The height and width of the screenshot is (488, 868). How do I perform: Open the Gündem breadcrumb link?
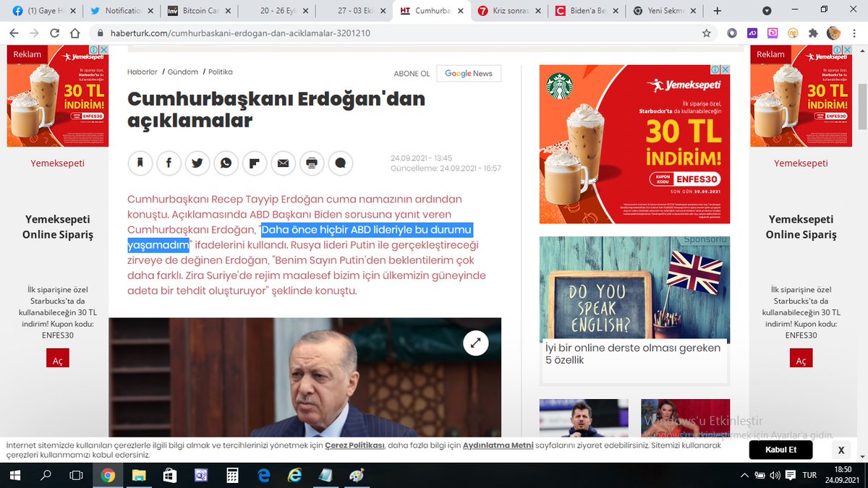coord(183,72)
